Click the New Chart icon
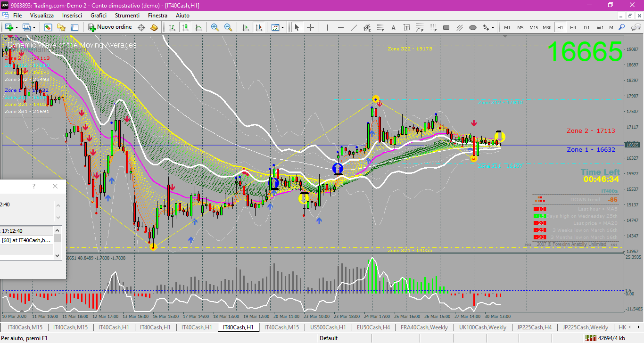 (x=8, y=27)
